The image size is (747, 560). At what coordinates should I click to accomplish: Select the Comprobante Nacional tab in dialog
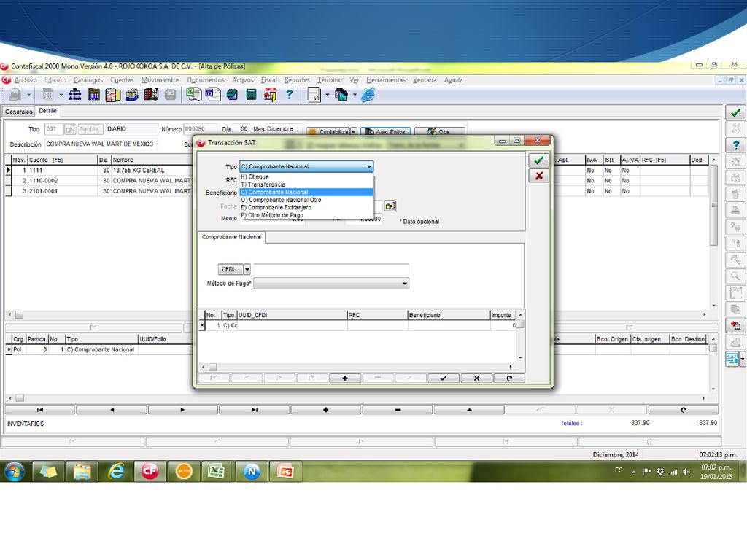coord(231,237)
